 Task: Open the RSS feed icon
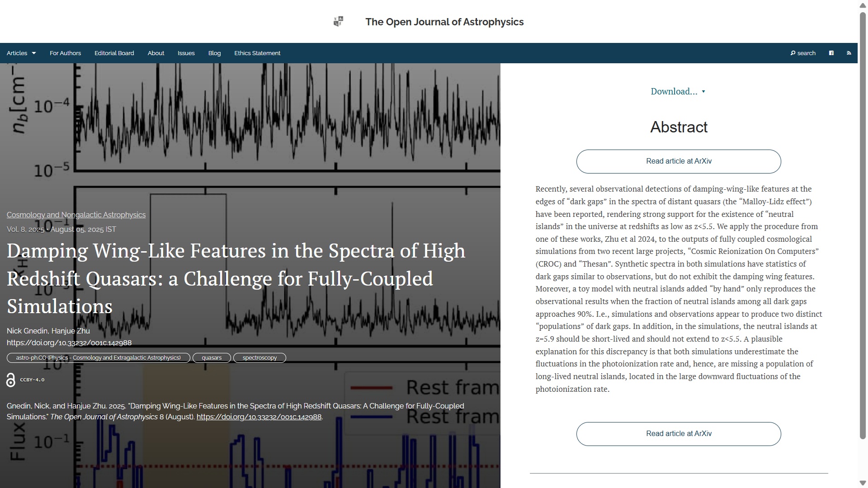849,53
